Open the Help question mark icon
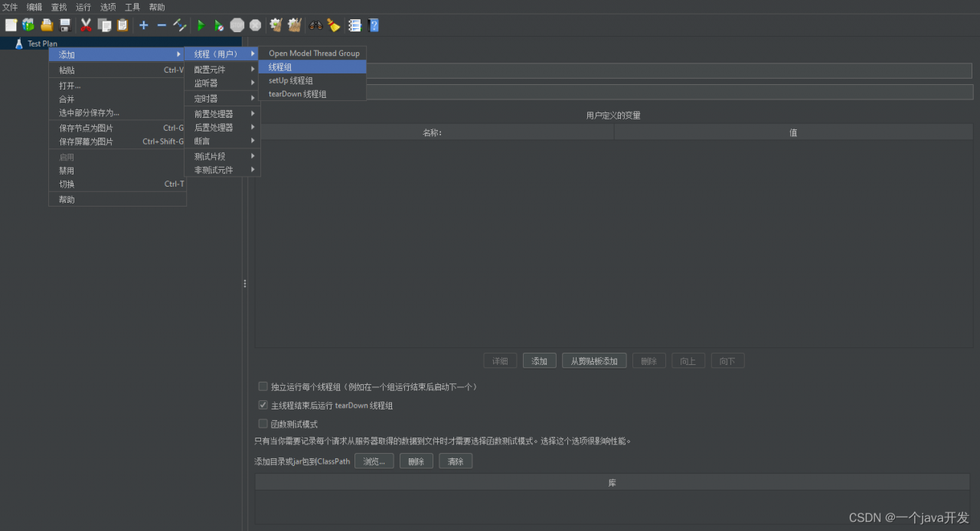This screenshot has width=980, height=531. tap(374, 25)
